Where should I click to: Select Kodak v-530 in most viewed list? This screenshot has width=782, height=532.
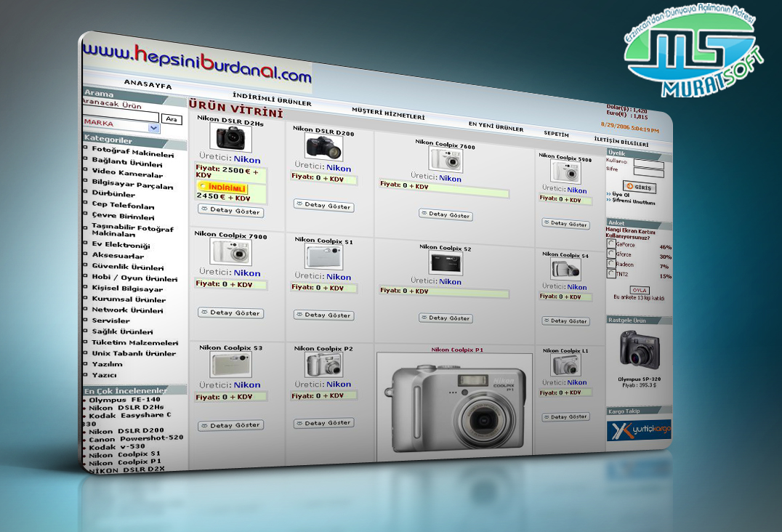(x=117, y=447)
